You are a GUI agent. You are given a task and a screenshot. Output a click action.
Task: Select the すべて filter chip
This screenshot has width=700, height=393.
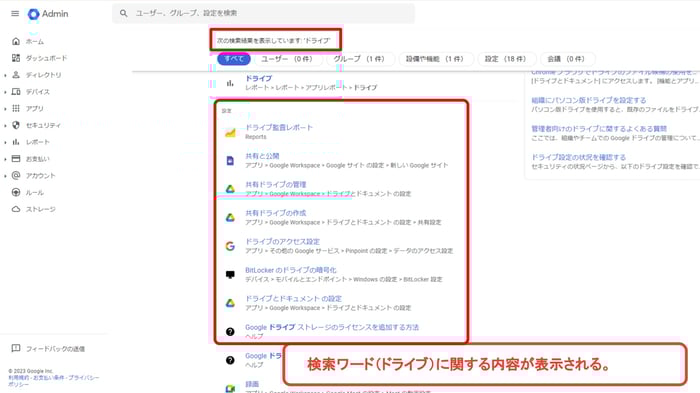pyautogui.click(x=234, y=59)
